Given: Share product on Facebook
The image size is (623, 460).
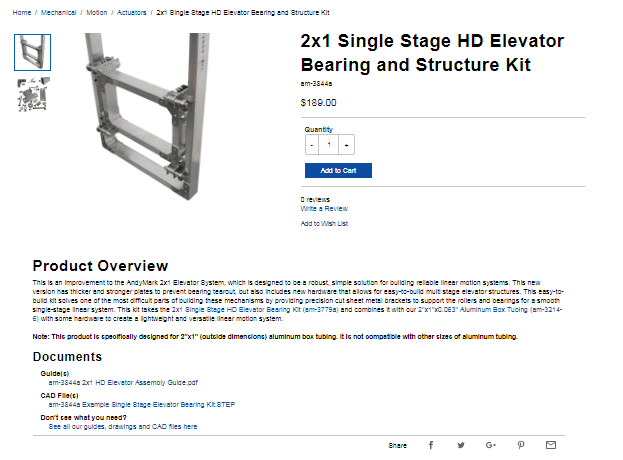Looking at the screenshot, I should pos(431,444).
